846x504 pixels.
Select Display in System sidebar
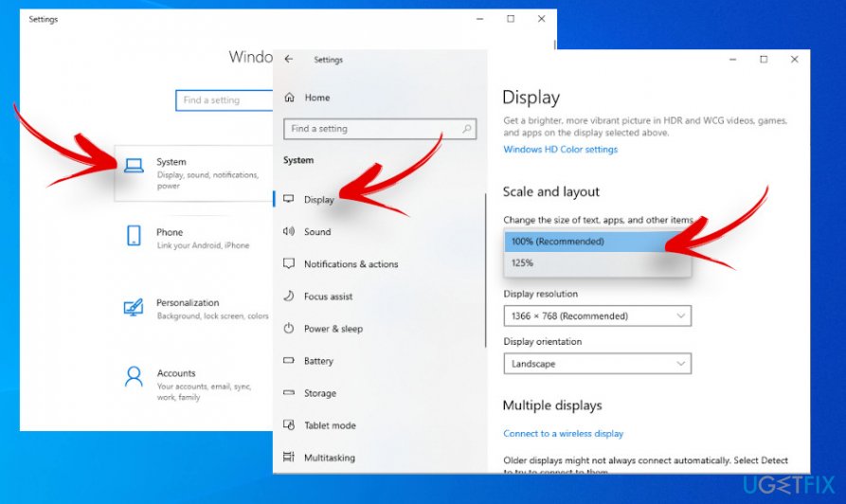[319, 200]
